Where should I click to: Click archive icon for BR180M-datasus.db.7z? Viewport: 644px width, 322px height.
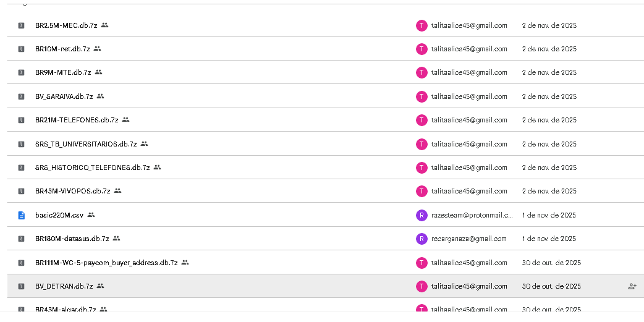[22, 239]
